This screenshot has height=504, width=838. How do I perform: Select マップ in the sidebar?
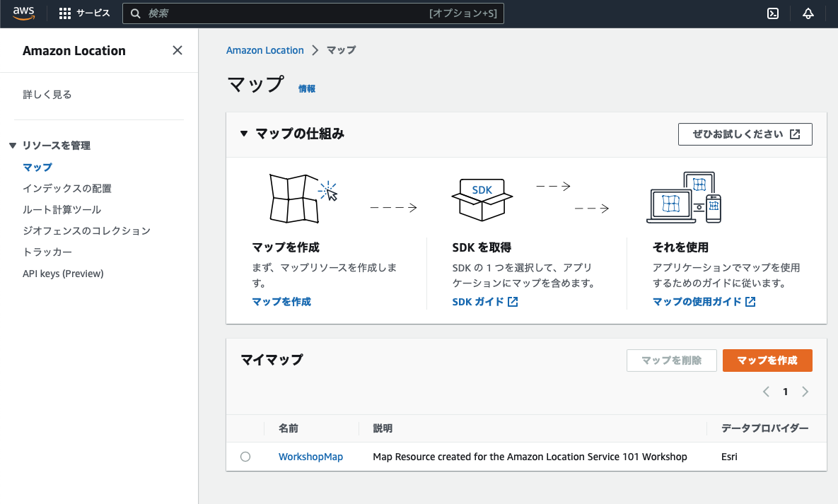click(x=37, y=168)
